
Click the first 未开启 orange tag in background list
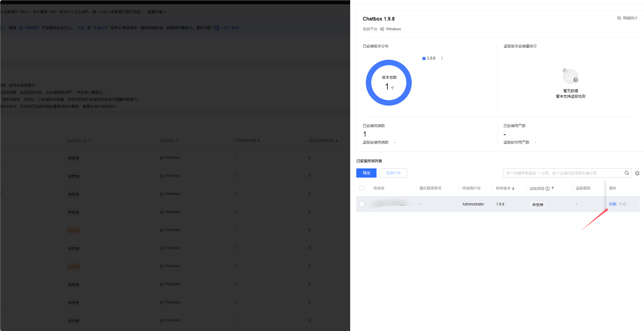tap(74, 230)
